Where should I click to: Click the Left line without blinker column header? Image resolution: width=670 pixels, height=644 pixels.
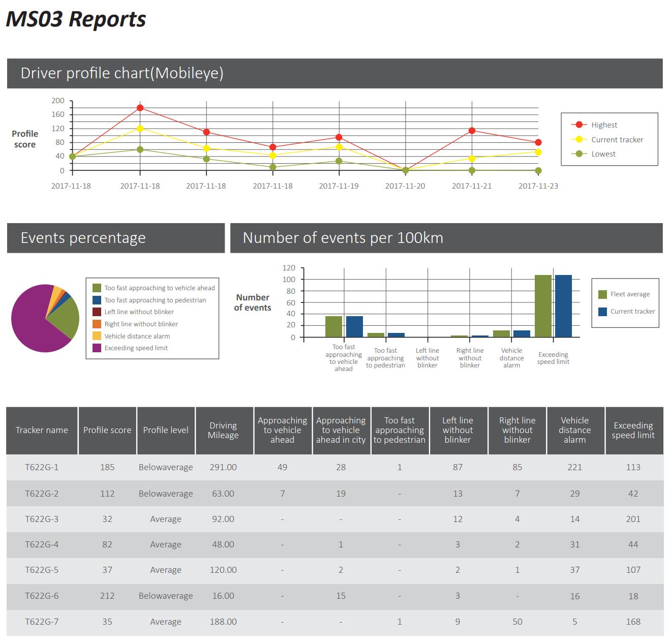[458, 430]
